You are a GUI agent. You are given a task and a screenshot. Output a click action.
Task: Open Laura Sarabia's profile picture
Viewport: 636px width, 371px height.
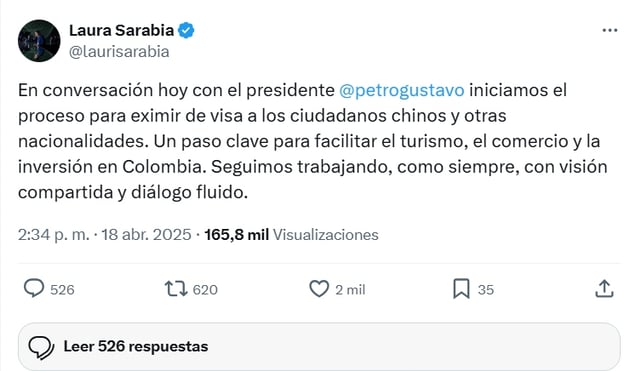(39, 41)
